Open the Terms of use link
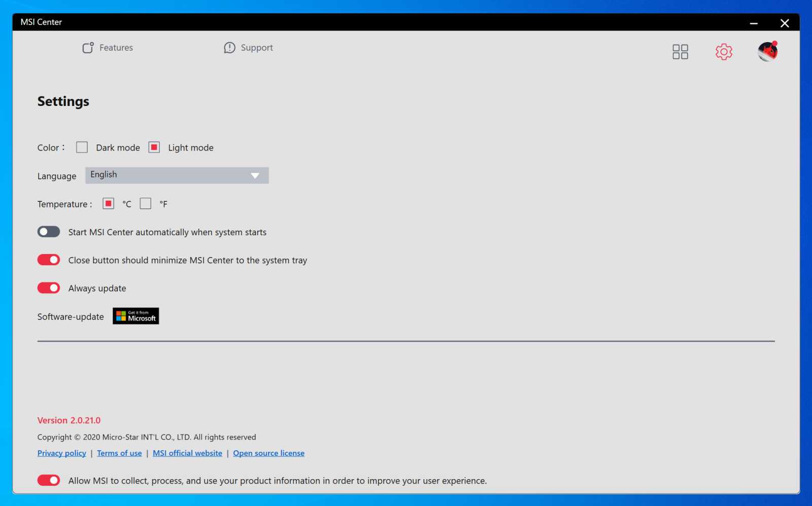The height and width of the screenshot is (506, 812). tap(119, 453)
